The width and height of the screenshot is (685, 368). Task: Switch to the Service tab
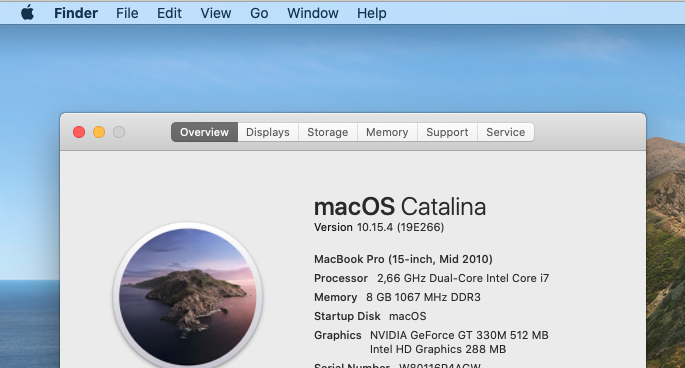(505, 132)
